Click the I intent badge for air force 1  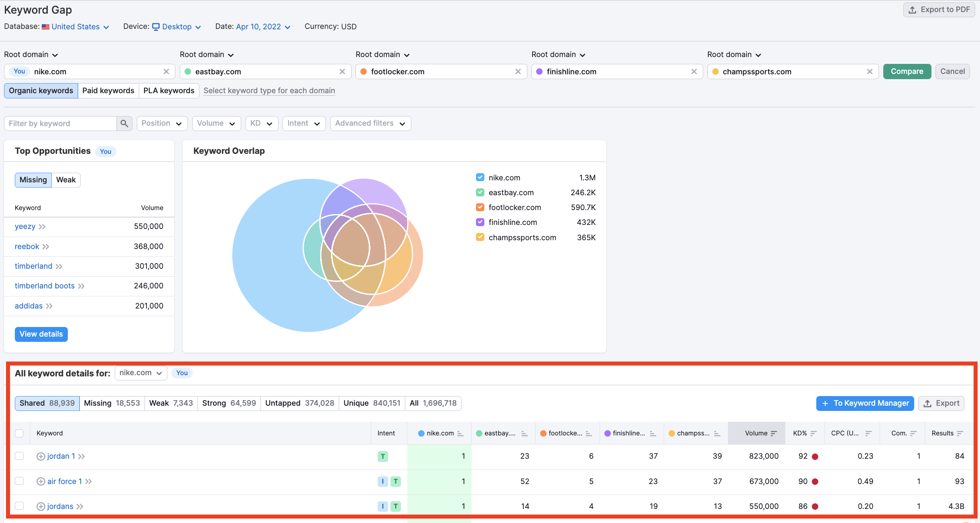(383, 481)
